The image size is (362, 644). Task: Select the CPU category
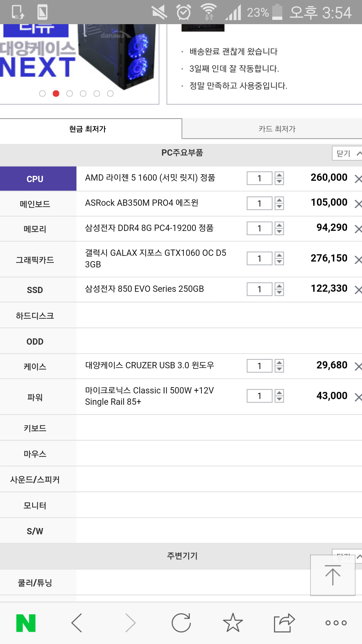(38, 179)
